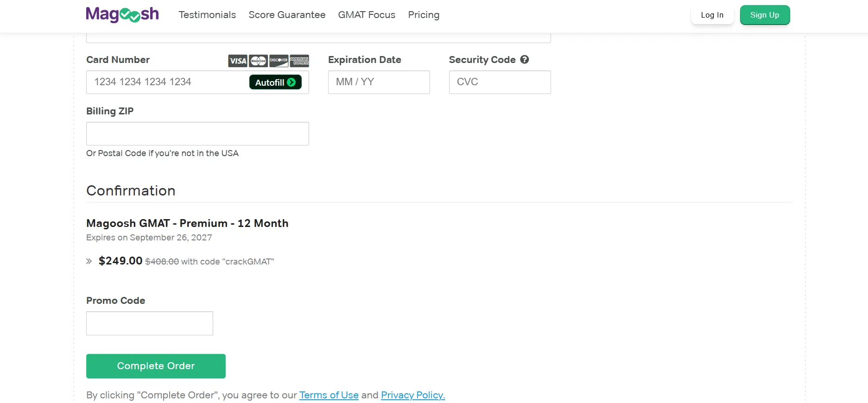
Task: Click the "Or Postal Code if you're not in the USA" hint
Action: [162, 153]
